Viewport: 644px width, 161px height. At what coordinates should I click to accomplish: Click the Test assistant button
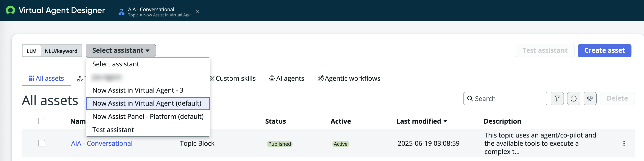545,50
